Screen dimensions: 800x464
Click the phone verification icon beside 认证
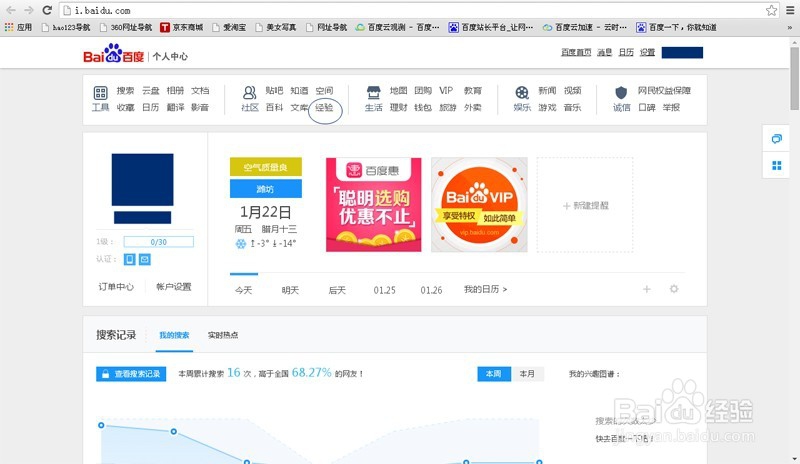[x=130, y=259]
